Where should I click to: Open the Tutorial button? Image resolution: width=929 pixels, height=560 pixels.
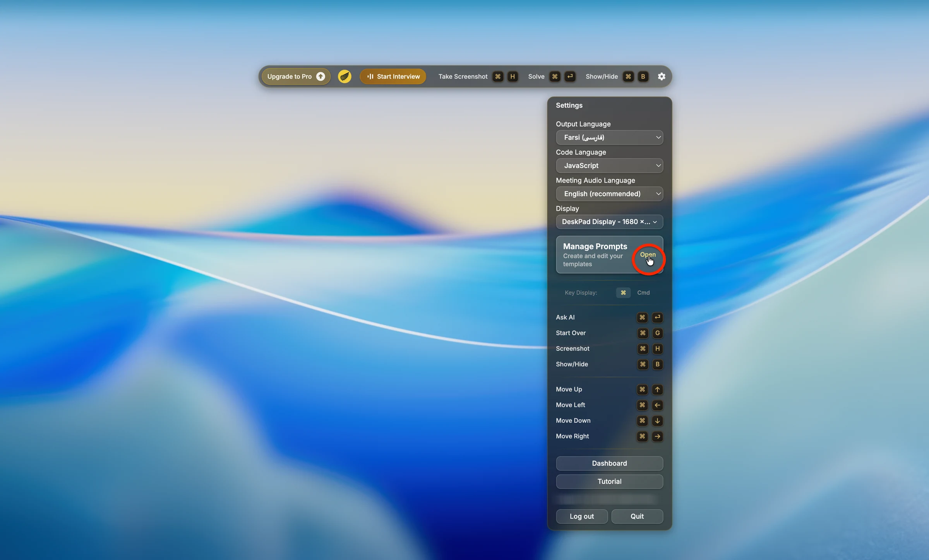[609, 481]
